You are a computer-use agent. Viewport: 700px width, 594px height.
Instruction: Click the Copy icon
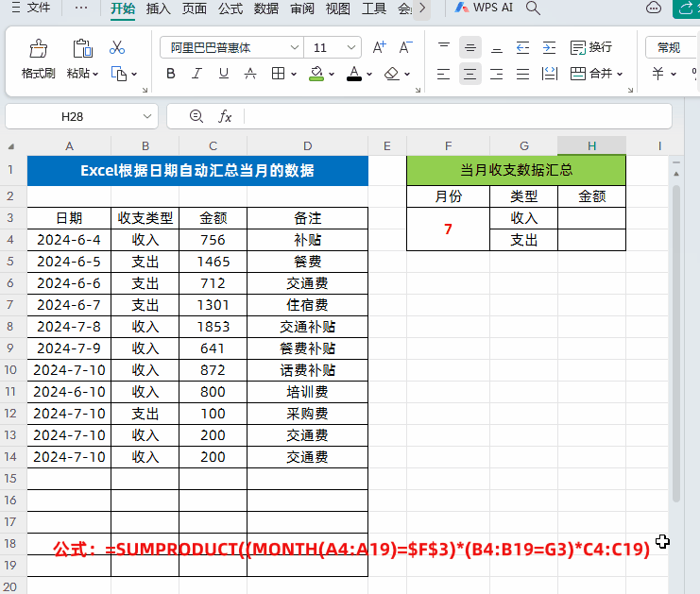(x=119, y=74)
